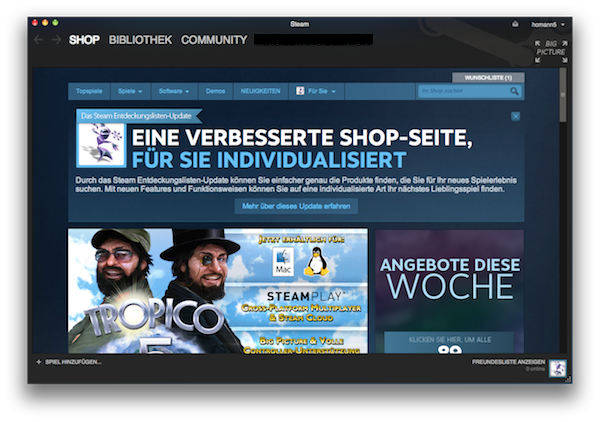Open the SHOP section
The width and height of the screenshot is (600, 422).
[x=84, y=40]
